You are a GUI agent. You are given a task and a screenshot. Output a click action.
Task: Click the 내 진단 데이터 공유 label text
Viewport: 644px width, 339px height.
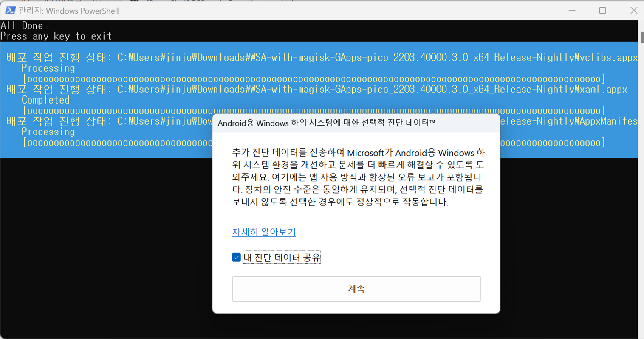click(282, 257)
